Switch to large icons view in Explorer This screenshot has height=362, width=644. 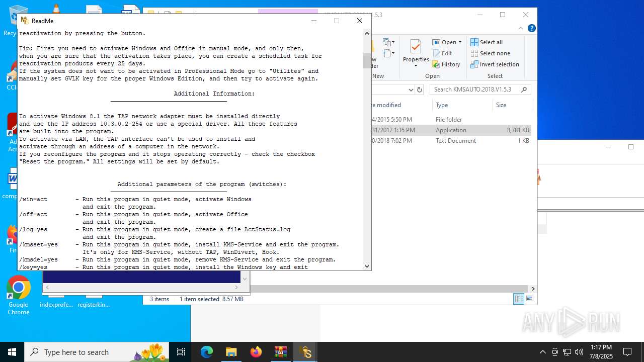tap(529, 299)
